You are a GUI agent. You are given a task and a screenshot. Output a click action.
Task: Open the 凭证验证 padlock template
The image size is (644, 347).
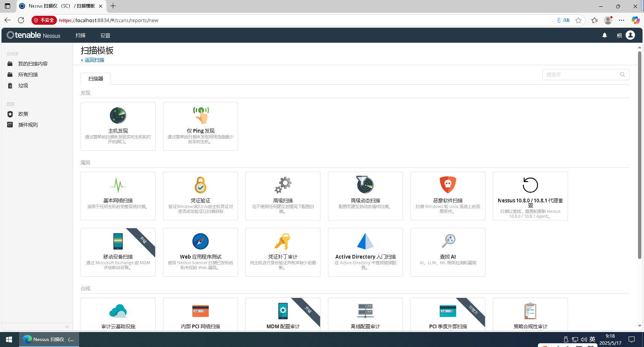coord(200,185)
